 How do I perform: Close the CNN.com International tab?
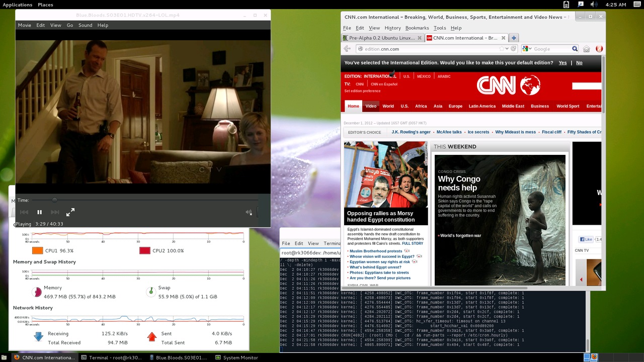click(x=504, y=38)
